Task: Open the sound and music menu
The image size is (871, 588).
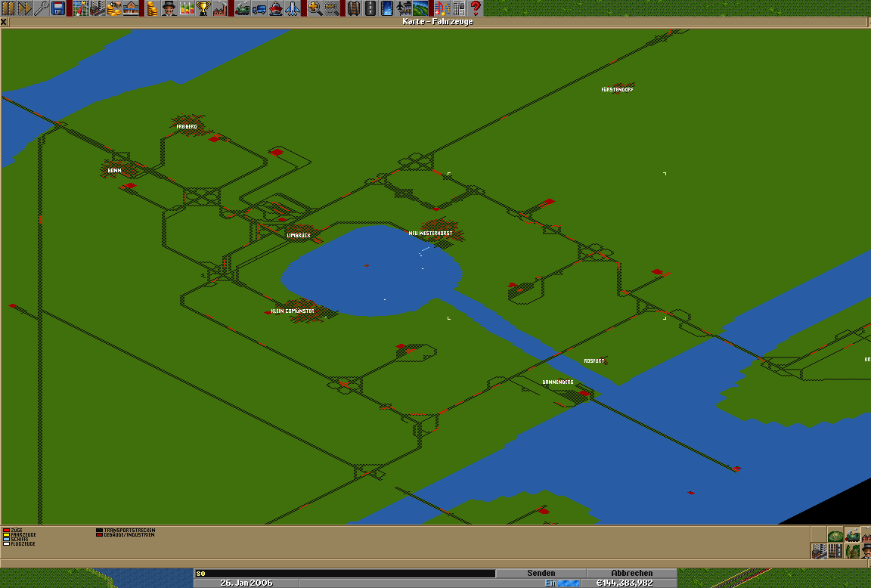Action: pyautogui.click(x=442, y=8)
